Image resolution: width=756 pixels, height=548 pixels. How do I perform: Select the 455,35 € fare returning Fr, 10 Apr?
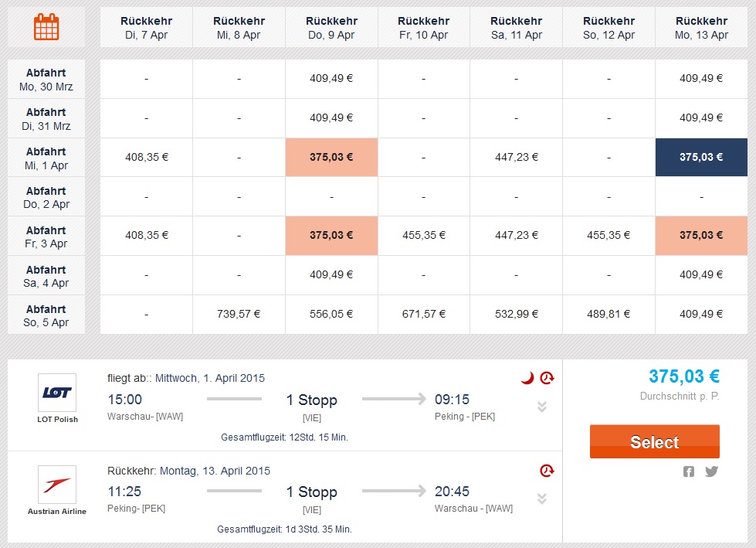click(424, 236)
